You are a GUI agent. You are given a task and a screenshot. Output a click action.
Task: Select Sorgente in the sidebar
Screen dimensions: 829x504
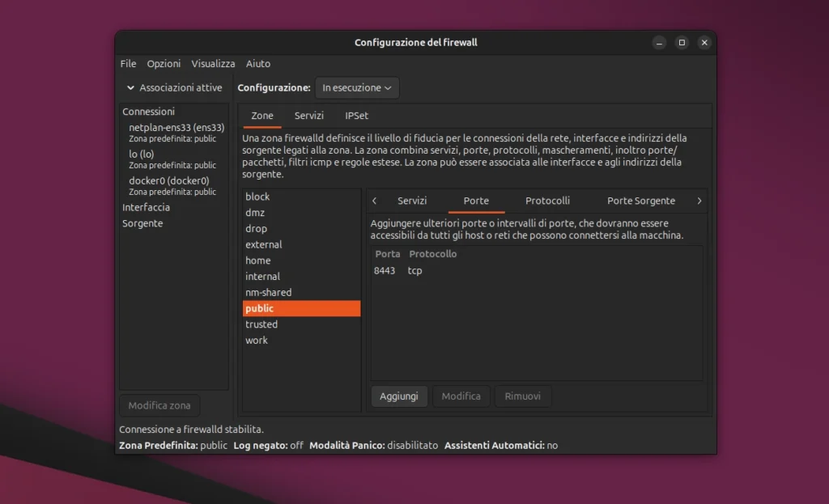(142, 223)
